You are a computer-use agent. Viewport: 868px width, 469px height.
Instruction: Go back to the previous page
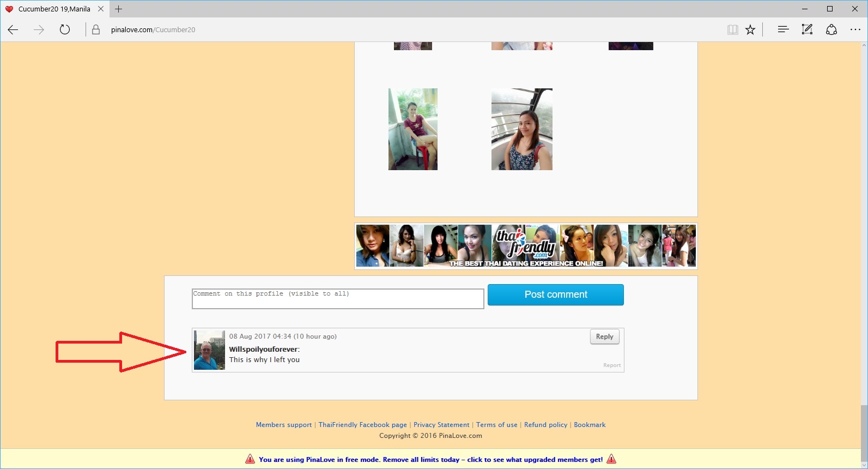(x=13, y=30)
